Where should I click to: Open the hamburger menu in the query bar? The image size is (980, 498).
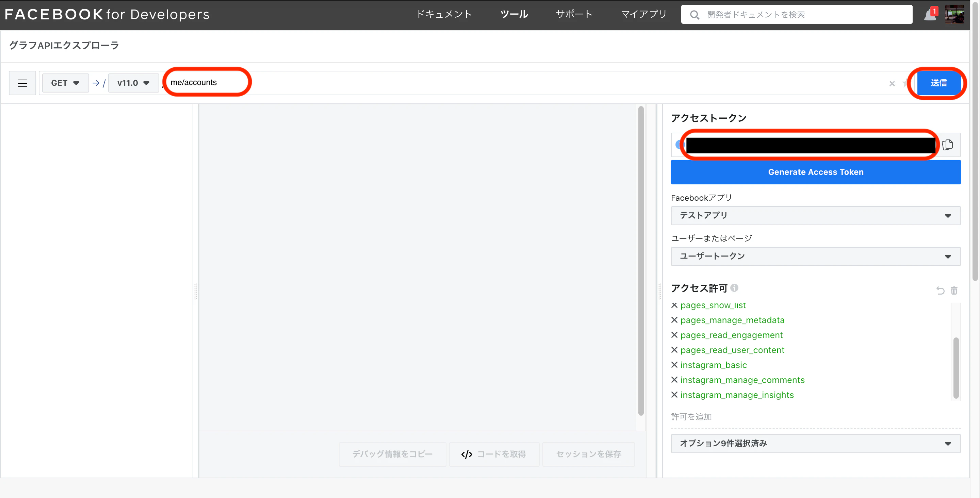click(22, 83)
